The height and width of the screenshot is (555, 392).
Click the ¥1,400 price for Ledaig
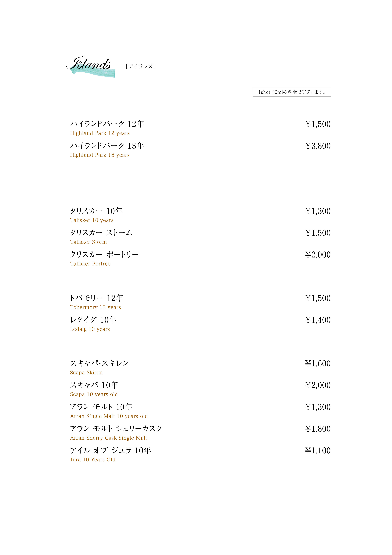click(x=318, y=320)
